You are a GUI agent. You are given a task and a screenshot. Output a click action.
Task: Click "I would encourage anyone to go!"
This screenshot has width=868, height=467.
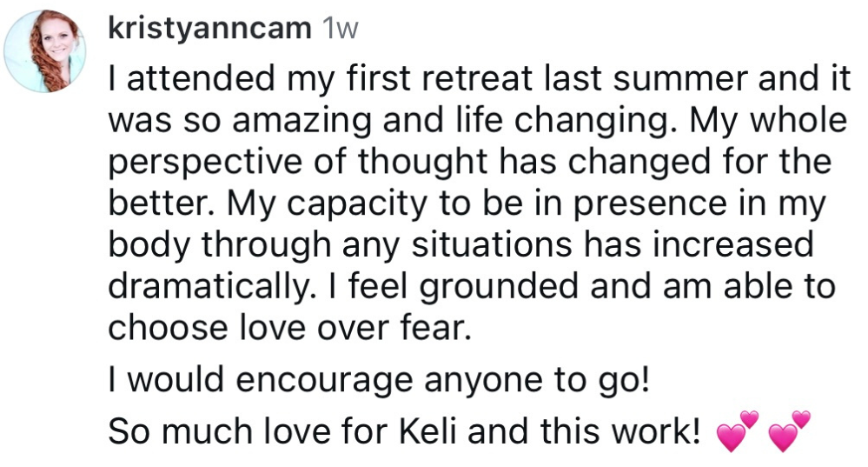coord(379,381)
